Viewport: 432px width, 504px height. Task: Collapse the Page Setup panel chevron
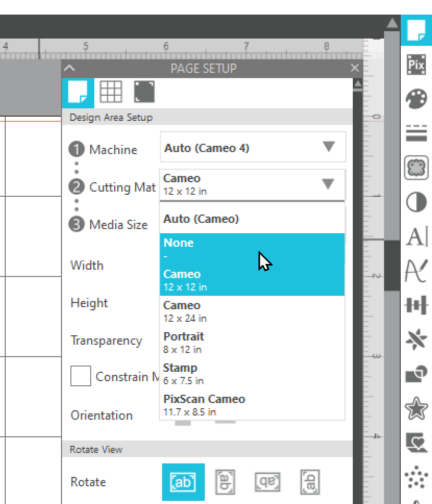pyautogui.click(x=69, y=68)
